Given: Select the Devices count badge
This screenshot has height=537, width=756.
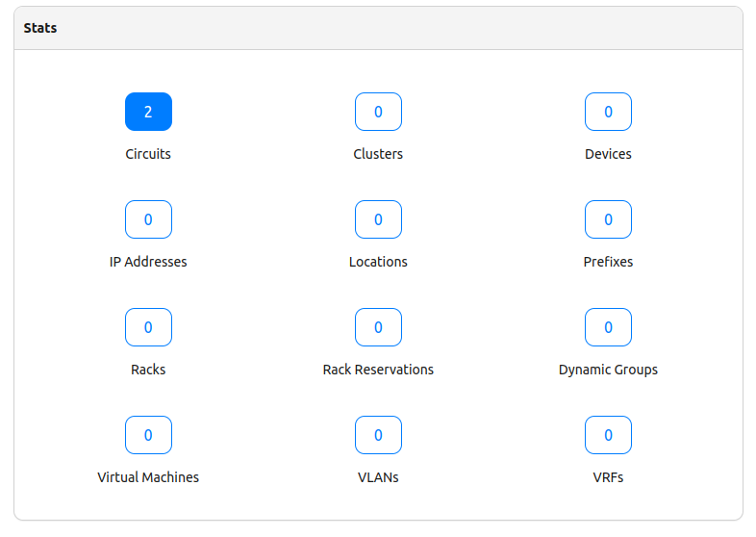Looking at the screenshot, I should click(608, 112).
